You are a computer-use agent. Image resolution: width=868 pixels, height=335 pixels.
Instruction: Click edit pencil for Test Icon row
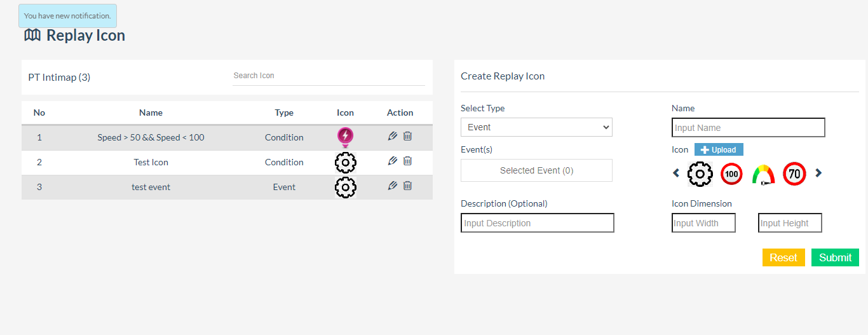coord(393,161)
